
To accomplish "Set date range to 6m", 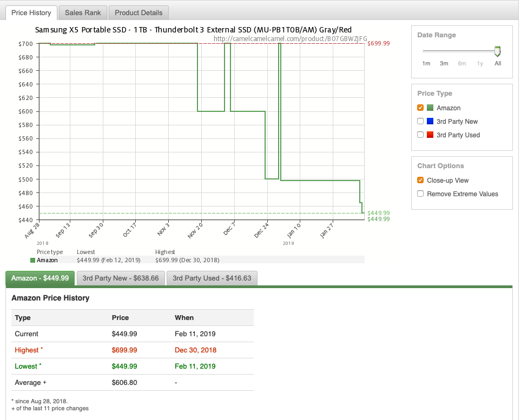I will (462, 63).
